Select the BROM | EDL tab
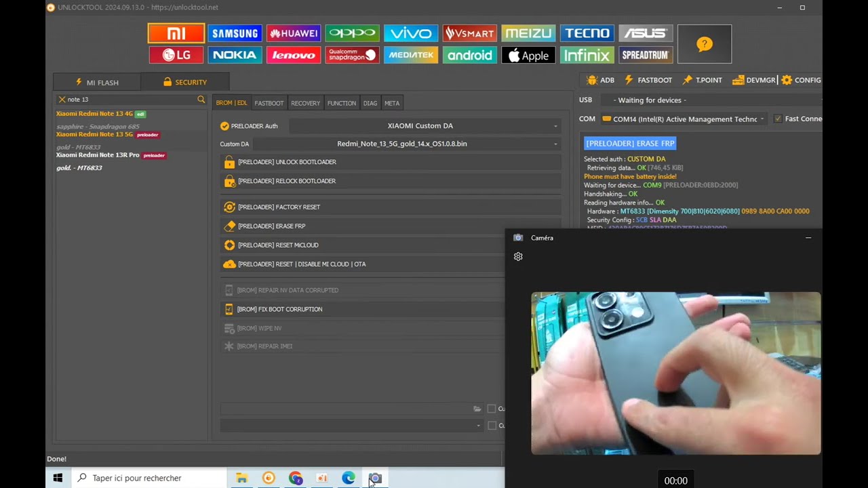 click(x=231, y=103)
